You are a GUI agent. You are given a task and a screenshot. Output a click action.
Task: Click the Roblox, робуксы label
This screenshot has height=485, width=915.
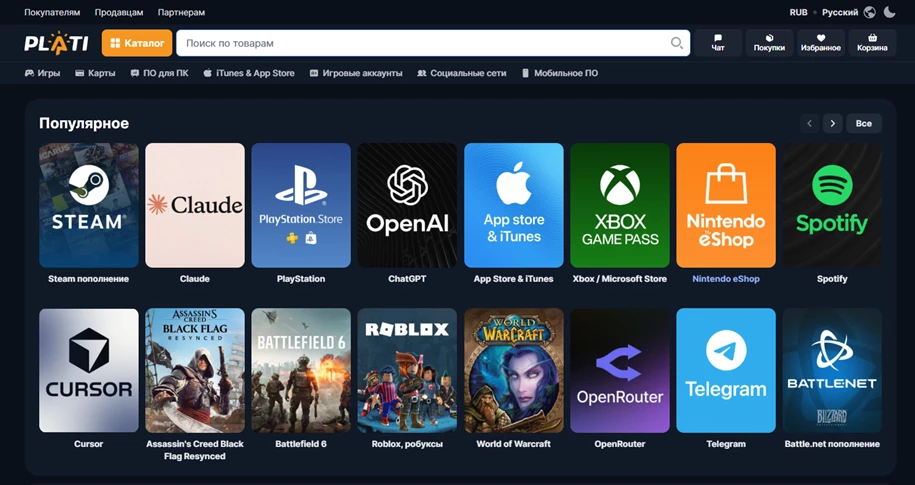[407, 444]
